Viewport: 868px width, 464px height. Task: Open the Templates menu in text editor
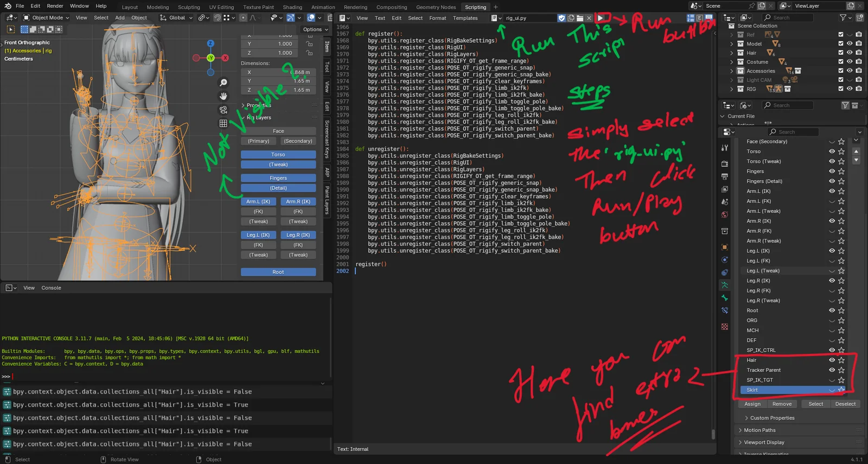click(465, 18)
